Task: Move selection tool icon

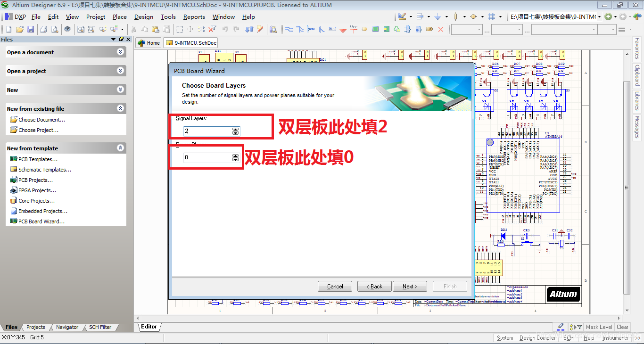Action: click(190, 29)
